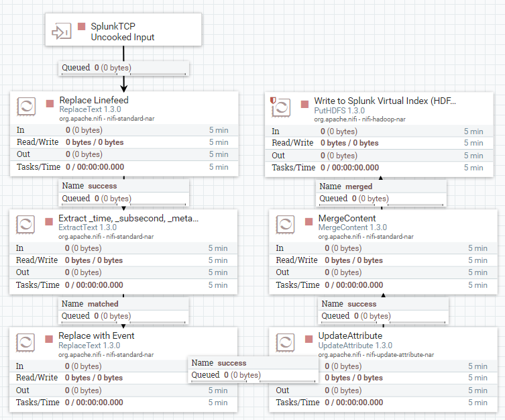Select the SplunkTCP Uncooked Input label
Screen dimensions: 505x420
point(122,32)
